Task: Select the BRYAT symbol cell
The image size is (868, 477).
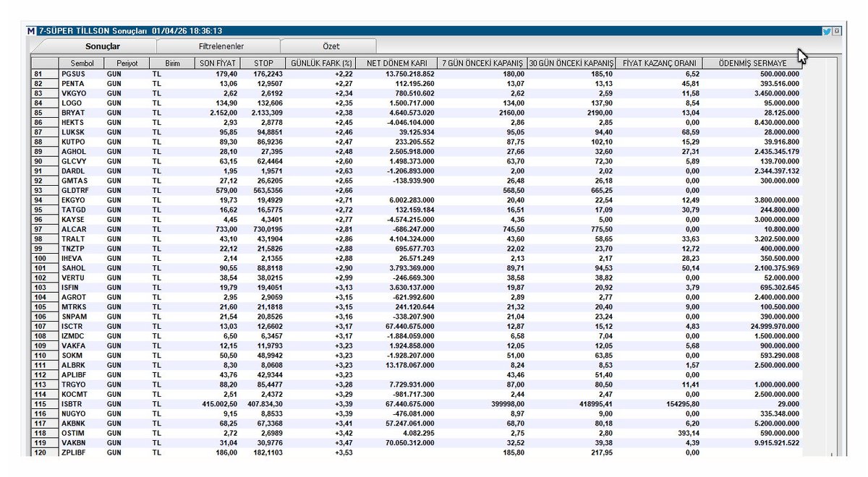Action: point(82,113)
